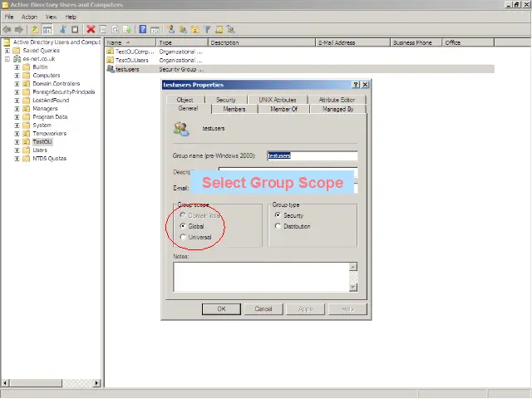Expand the TestOU node
The height and width of the screenshot is (399, 532).
[x=17, y=142]
